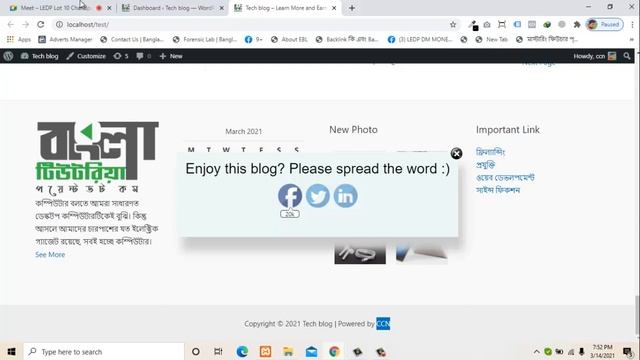Open Cortana circle on the taskbar
This screenshot has height=360, width=640.
point(196,351)
